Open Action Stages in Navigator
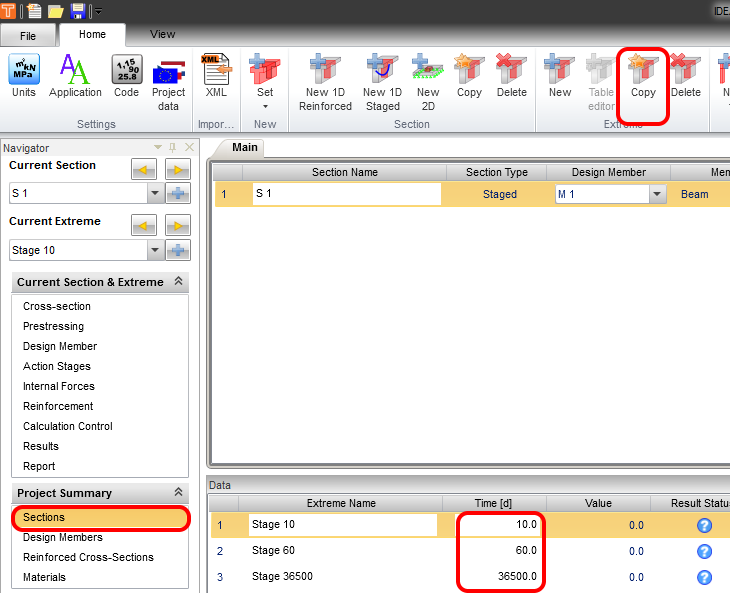Viewport: 730px width, 593px height. (x=57, y=366)
